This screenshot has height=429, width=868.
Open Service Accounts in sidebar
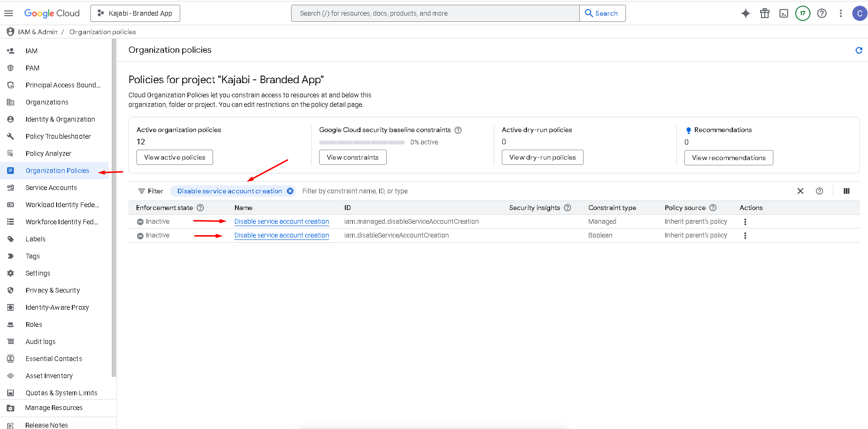[x=55, y=188]
